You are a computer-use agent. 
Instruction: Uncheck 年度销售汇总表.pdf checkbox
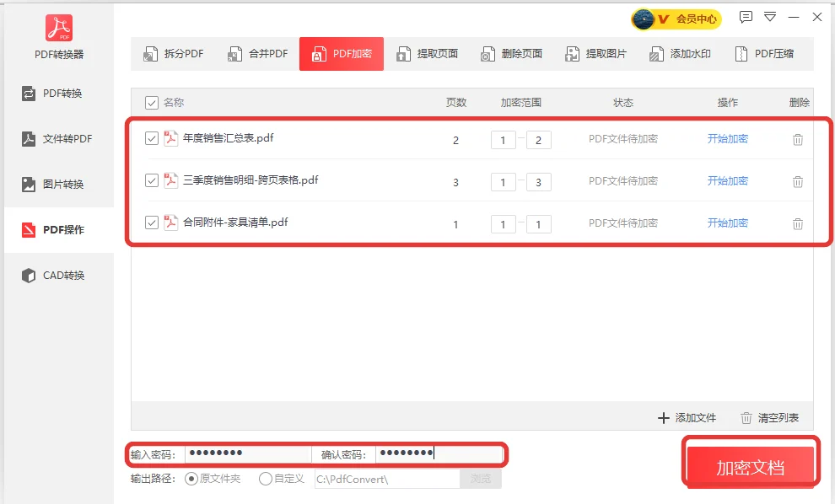[152, 138]
